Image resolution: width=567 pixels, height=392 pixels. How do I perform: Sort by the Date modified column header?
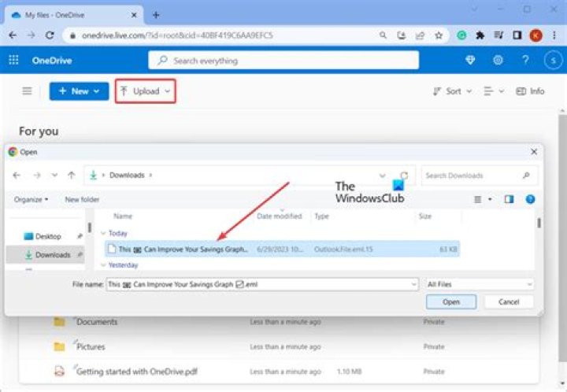pos(279,216)
